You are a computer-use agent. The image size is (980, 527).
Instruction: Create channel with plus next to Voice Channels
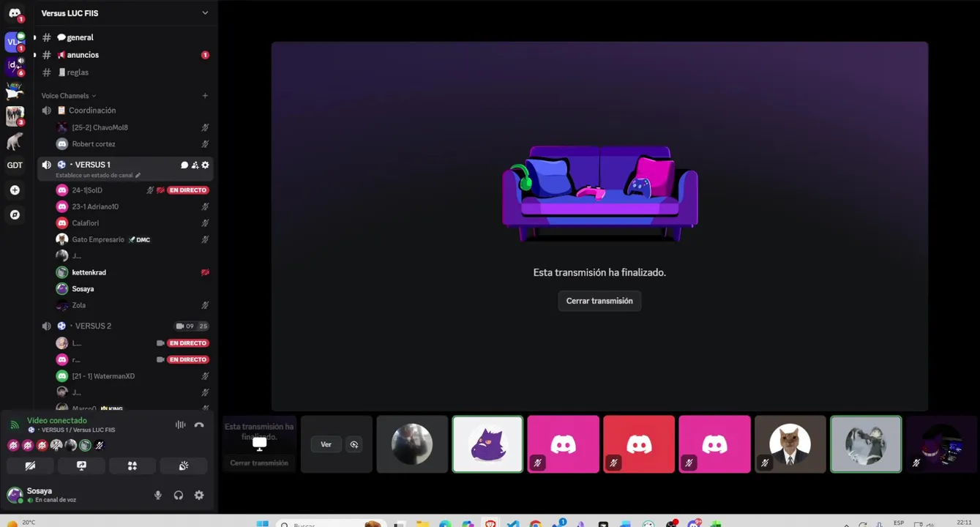pyautogui.click(x=205, y=96)
